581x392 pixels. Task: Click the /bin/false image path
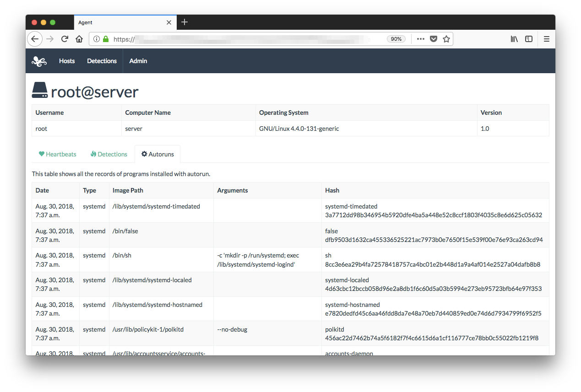[x=125, y=231]
